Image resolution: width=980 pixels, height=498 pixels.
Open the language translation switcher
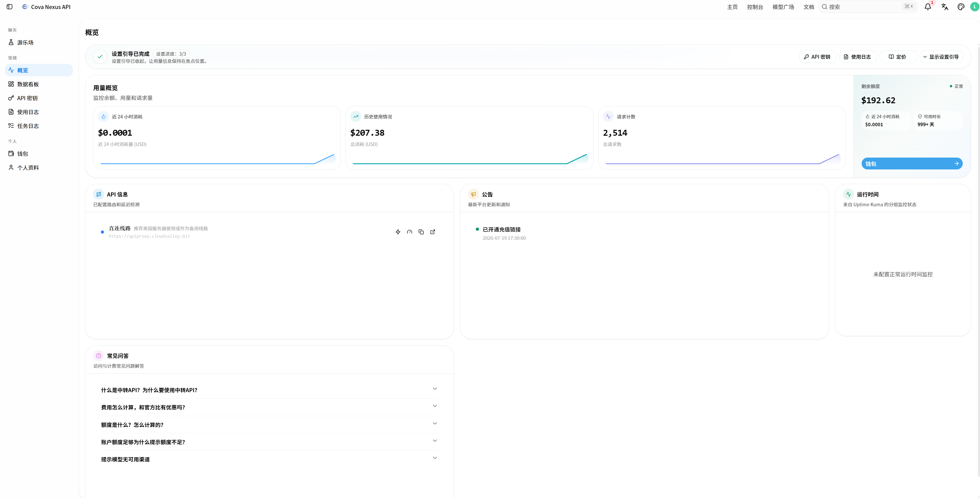click(945, 7)
